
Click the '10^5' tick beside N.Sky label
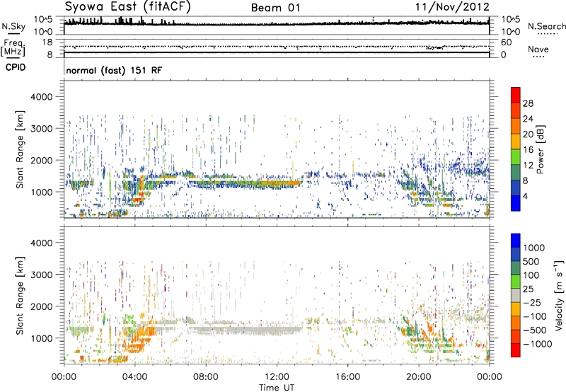pyautogui.click(x=43, y=20)
